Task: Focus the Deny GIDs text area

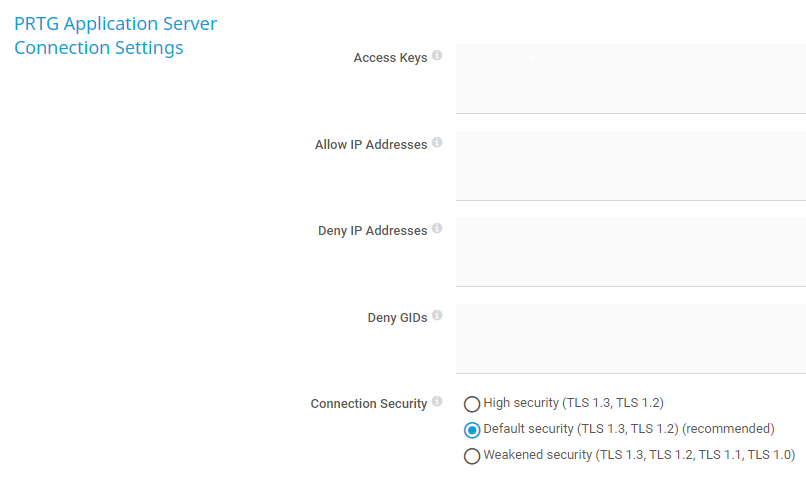Action: [x=630, y=338]
